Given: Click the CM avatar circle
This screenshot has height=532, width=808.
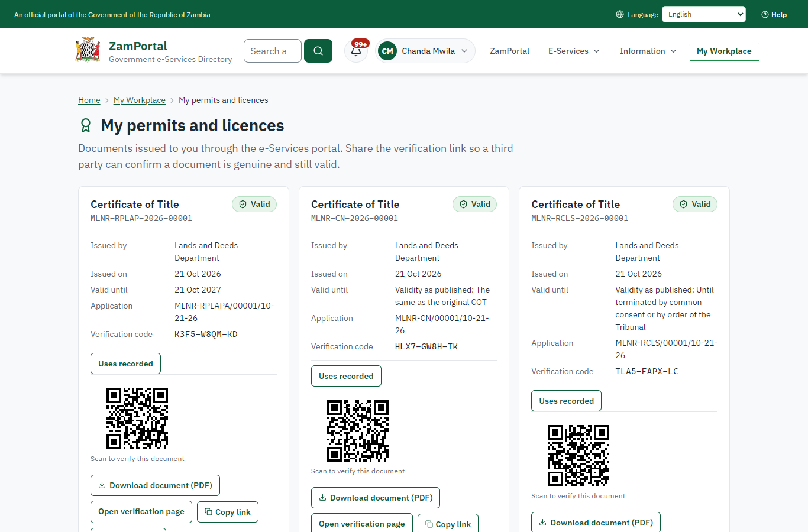Looking at the screenshot, I should coord(387,51).
